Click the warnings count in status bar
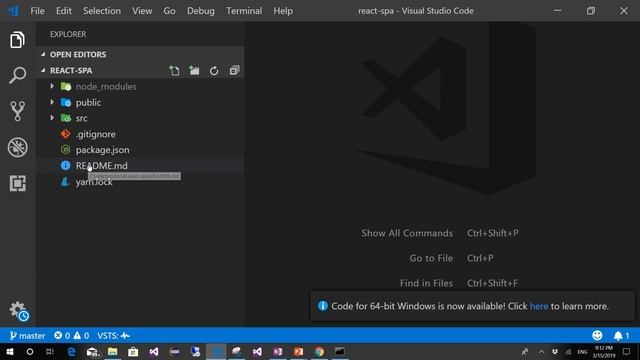Image resolution: width=640 pixels, height=360 pixels. pyautogui.click(x=81, y=336)
